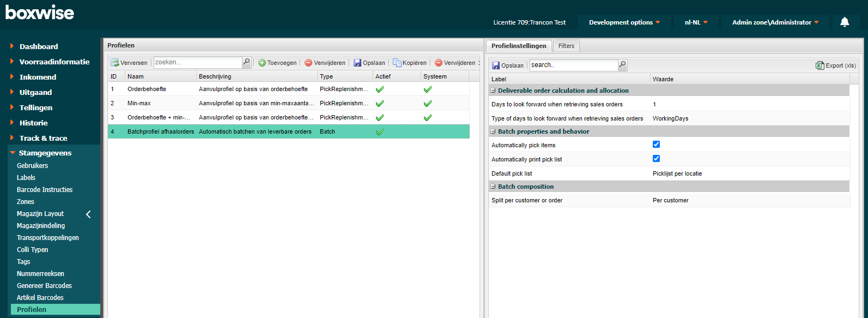Open Transportkoppelingen in the sidebar
868x318 pixels.
[x=48, y=237]
